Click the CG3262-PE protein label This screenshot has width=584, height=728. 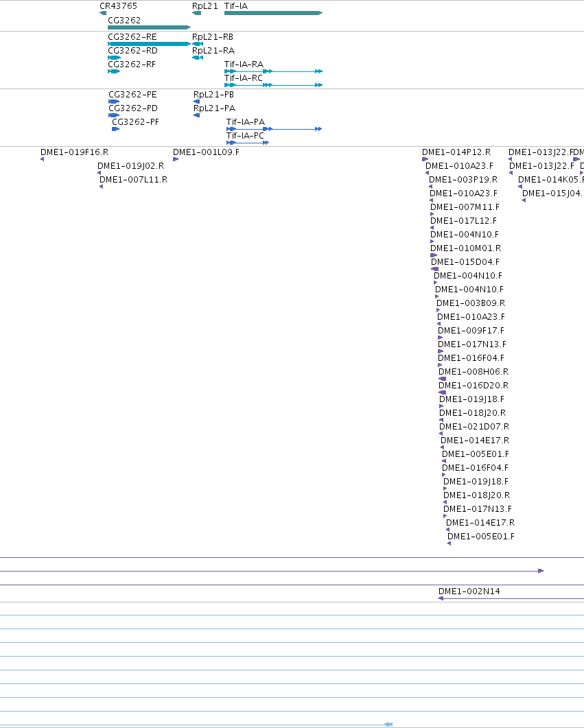coord(132,95)
